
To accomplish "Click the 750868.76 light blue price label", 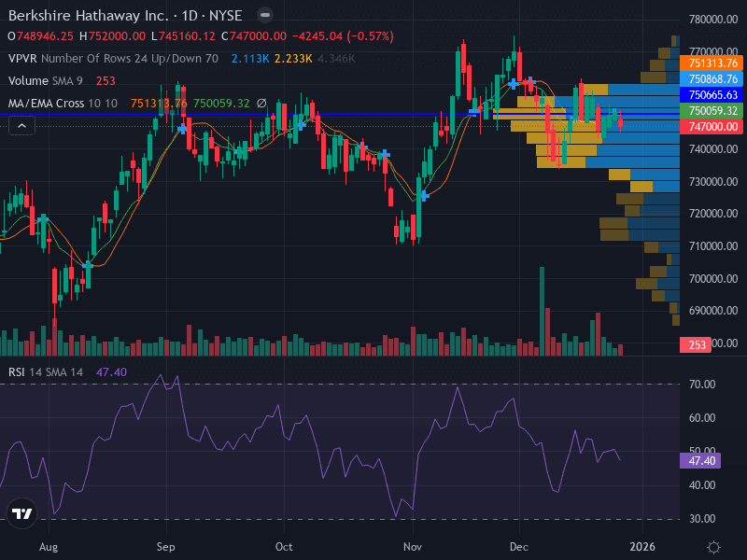I will 712,78.
